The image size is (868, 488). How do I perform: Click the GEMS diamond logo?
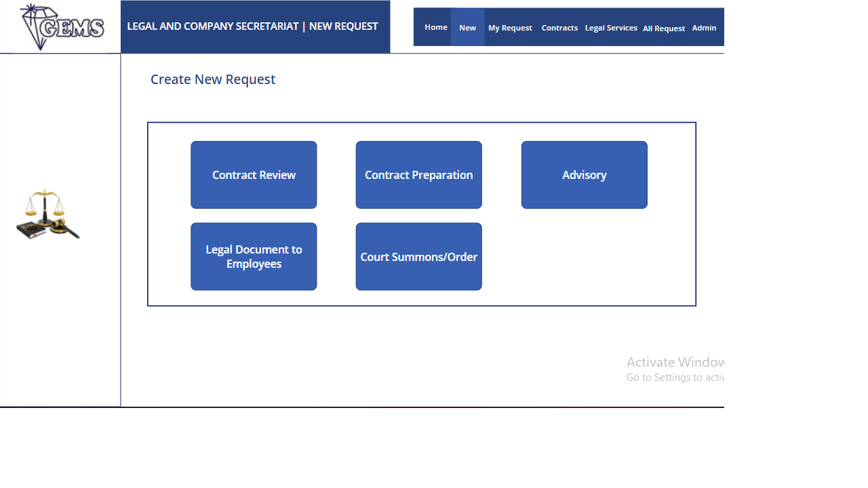[62, 27]
